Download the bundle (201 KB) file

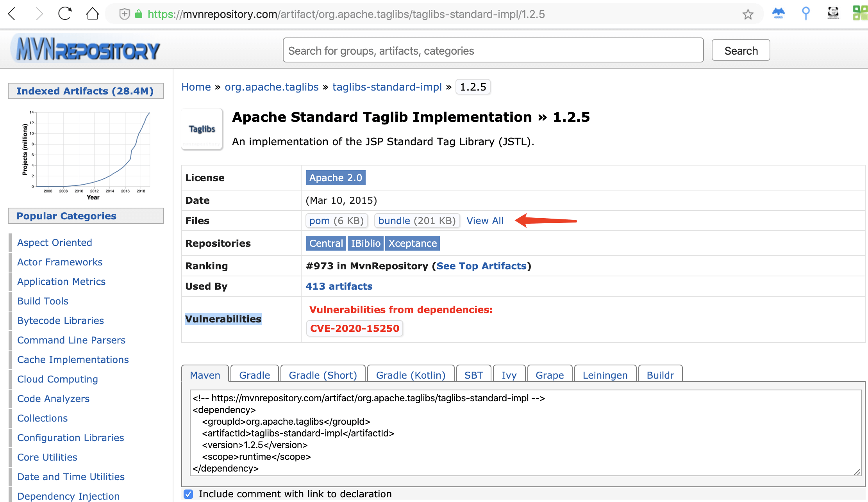417,221
